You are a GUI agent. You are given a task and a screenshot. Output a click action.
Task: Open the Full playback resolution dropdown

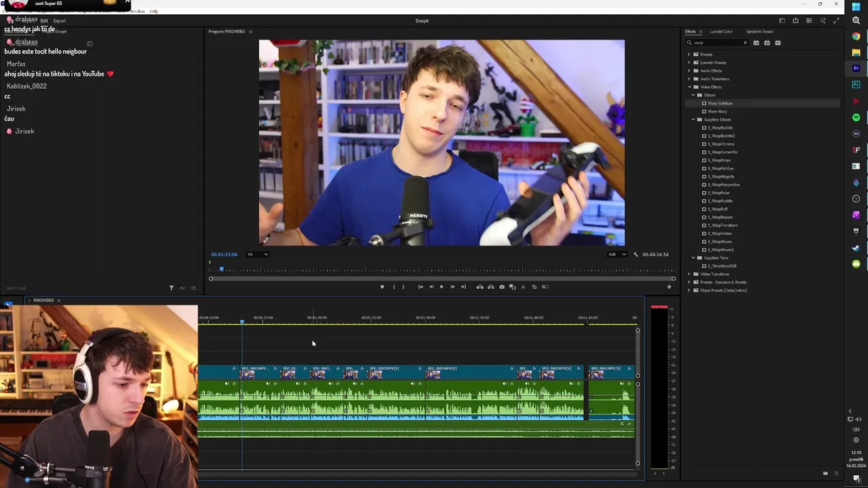point(617,254)
